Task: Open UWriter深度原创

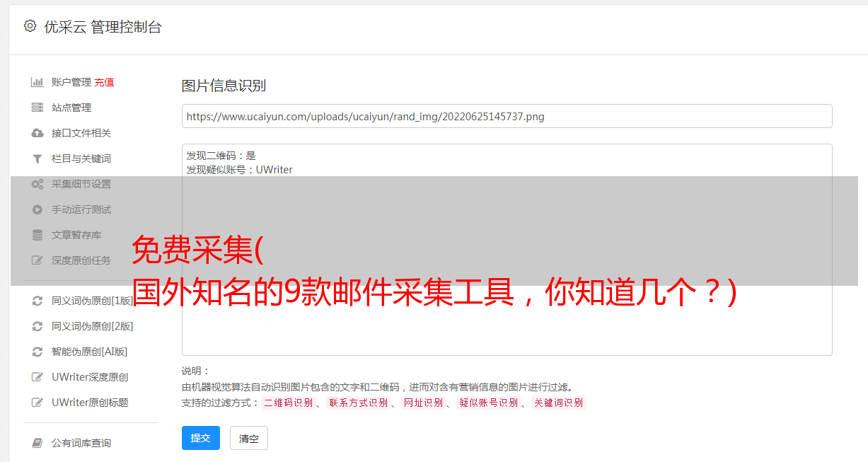Action: tap(90, 377)
